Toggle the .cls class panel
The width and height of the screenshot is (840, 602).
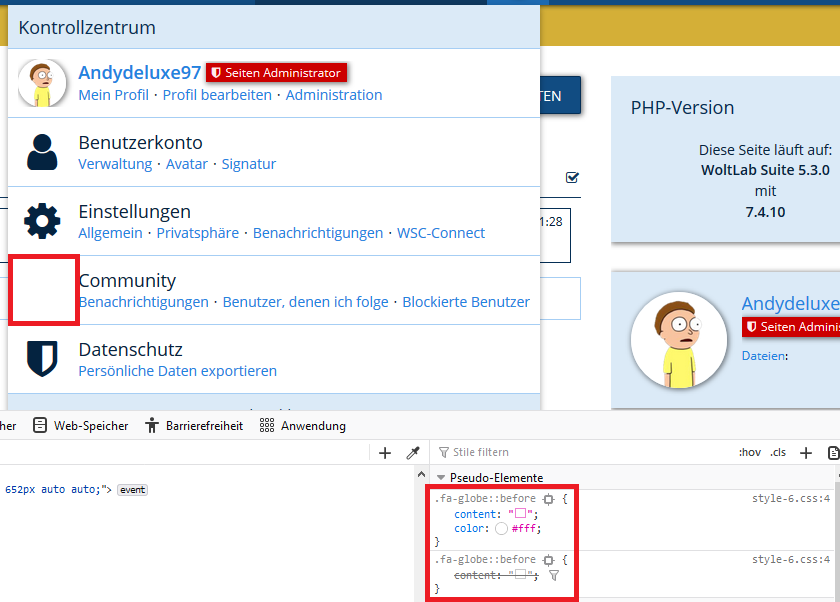(778, 453)
